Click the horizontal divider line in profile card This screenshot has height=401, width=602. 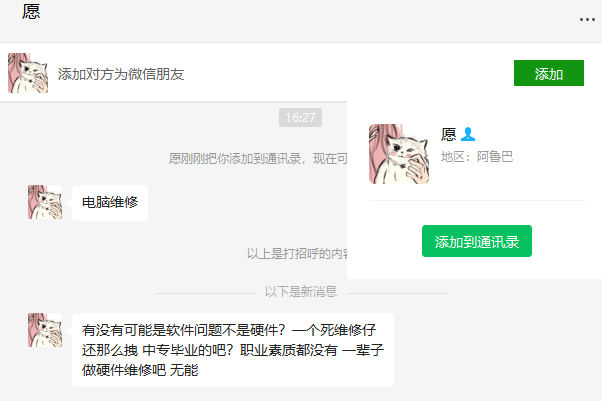477,200
